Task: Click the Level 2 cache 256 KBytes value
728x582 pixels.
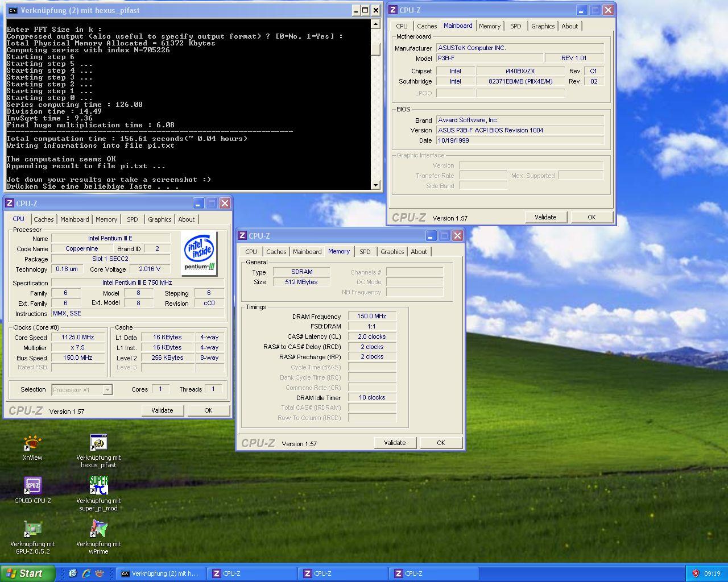Action: 168,357
